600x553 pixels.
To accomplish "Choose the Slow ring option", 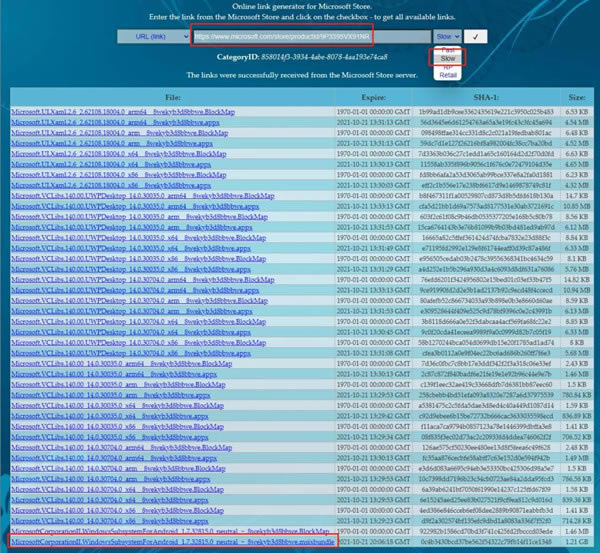I will click(x=448, y=59).
